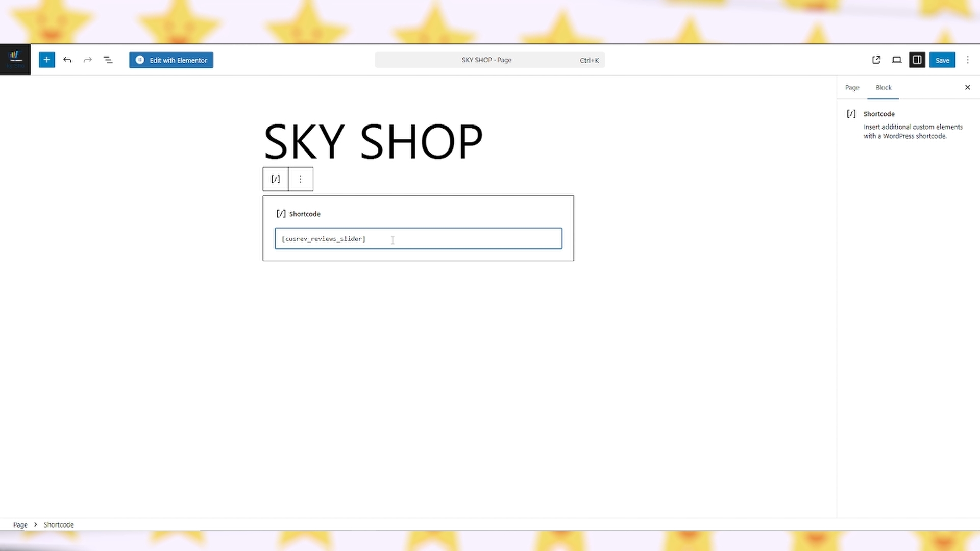Switch to the Page settings tab
980x551 pixels.
(852, 87)
